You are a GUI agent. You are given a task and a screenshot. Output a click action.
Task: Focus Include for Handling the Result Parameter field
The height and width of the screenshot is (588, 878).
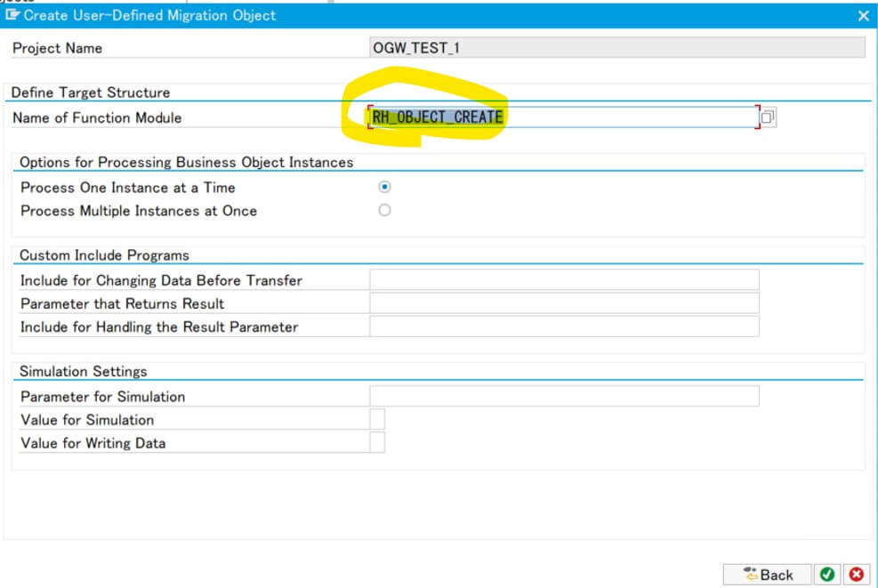tap(564, 326)
